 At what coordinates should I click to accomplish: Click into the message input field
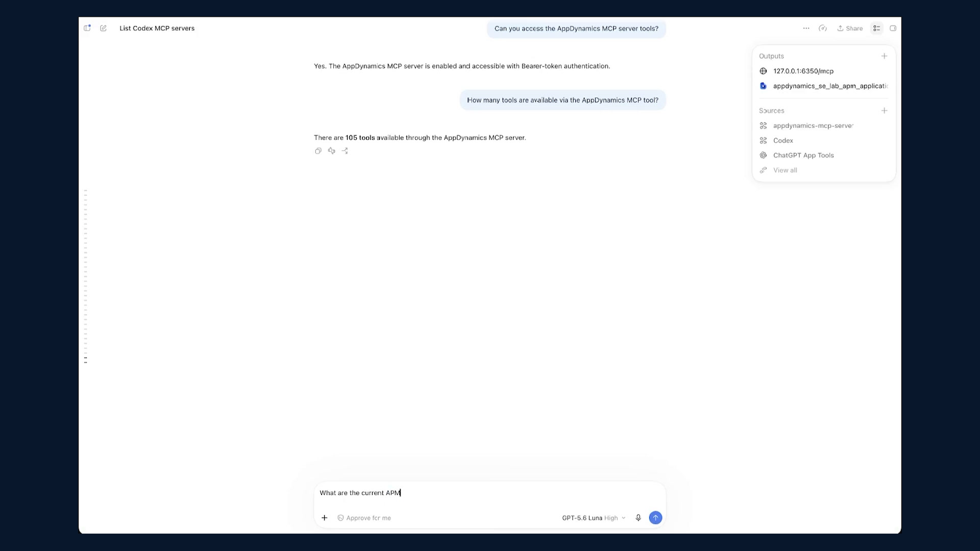click(489, 493)
